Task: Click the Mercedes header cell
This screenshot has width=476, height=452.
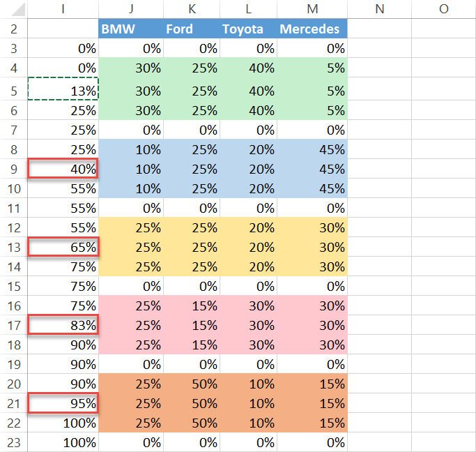Action: [x=312, y=29]
